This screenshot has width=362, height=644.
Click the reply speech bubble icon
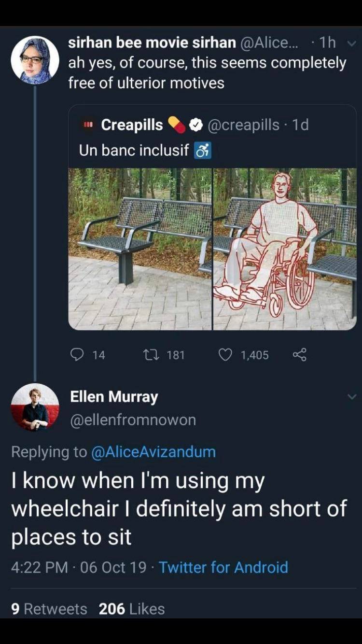point(77,355)
